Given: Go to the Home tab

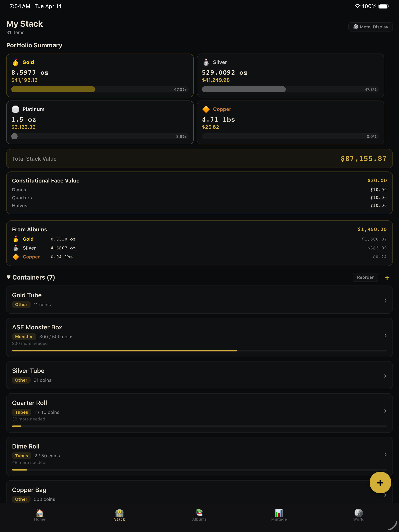Looking at the screenshot, I should [40, 515].
